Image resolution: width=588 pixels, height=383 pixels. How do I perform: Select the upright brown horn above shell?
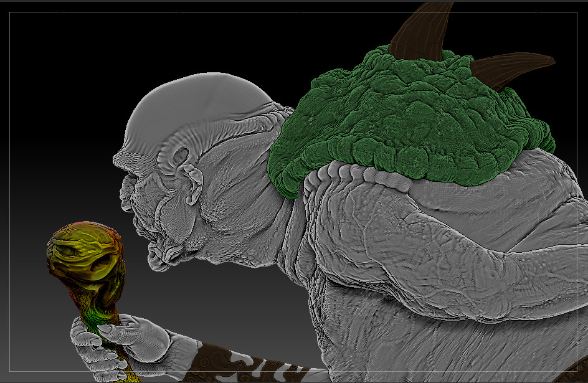[422, 32]
